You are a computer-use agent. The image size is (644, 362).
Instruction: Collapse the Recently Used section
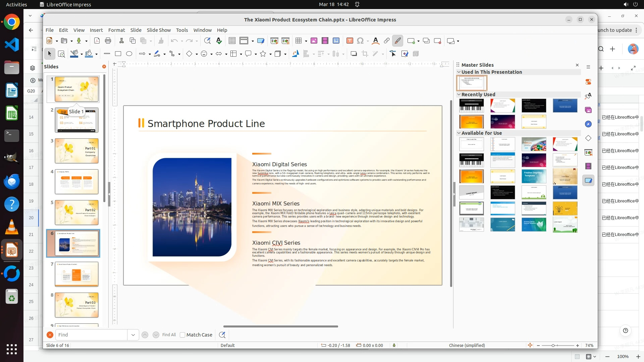click(x=459, y=95)
